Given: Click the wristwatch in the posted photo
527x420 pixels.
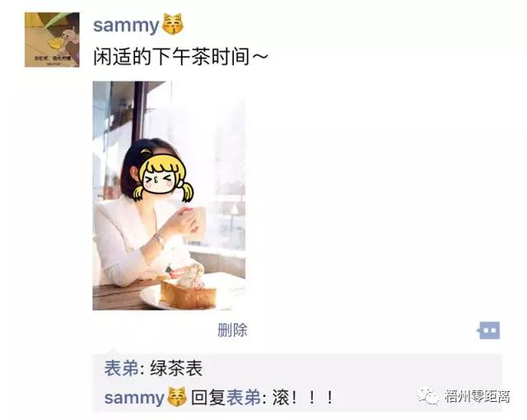Looking at the screenshot, I should pyautogui.click(x=159, y=240).
